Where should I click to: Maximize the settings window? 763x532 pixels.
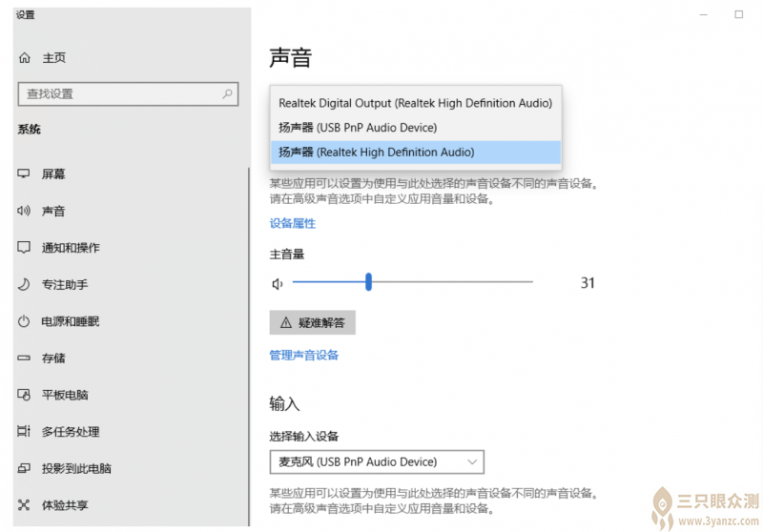point(738,14)
